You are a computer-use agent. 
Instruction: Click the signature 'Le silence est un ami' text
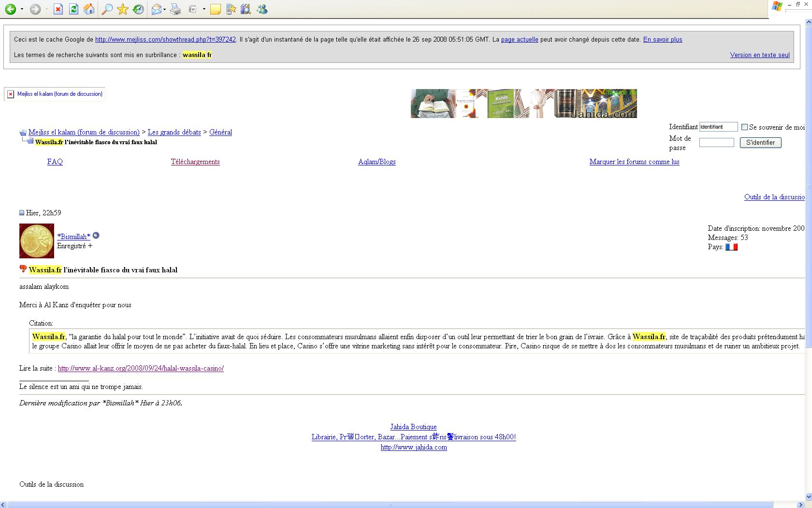(81, 387)
